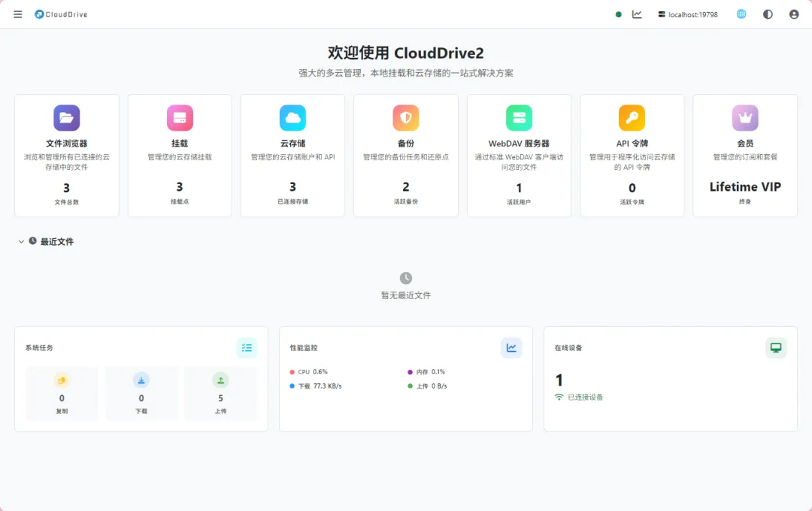Click the 活跃备份 label

click(x=406, y=202)
